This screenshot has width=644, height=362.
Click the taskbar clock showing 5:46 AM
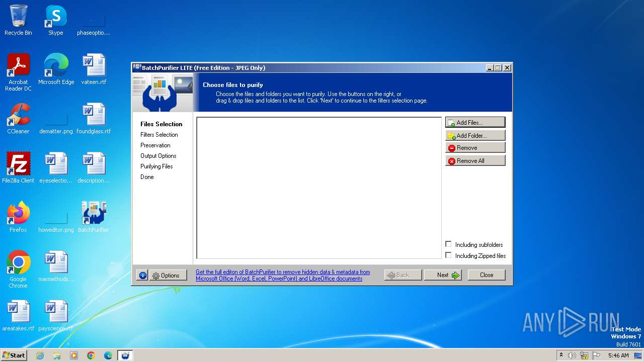[618, 355]
